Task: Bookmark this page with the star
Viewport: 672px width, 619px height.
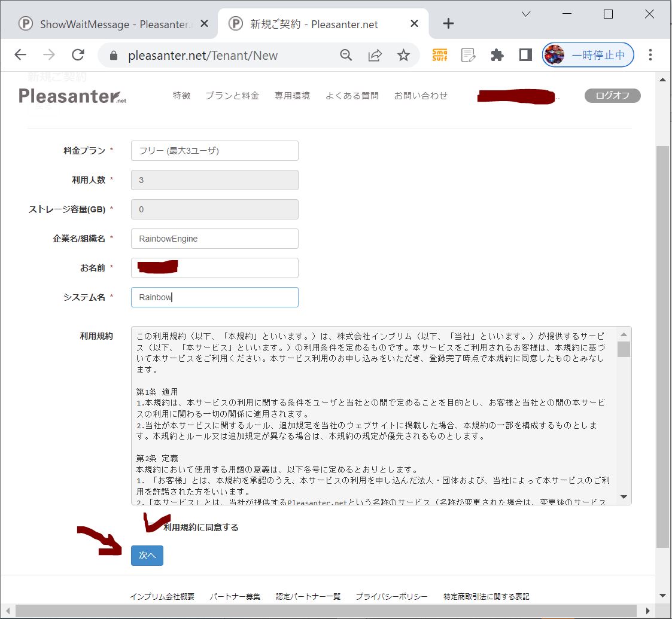Action: coord(403,55)
